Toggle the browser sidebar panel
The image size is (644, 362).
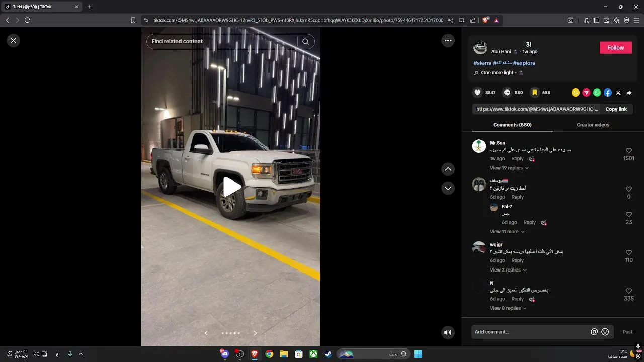[x=597, y=20]
